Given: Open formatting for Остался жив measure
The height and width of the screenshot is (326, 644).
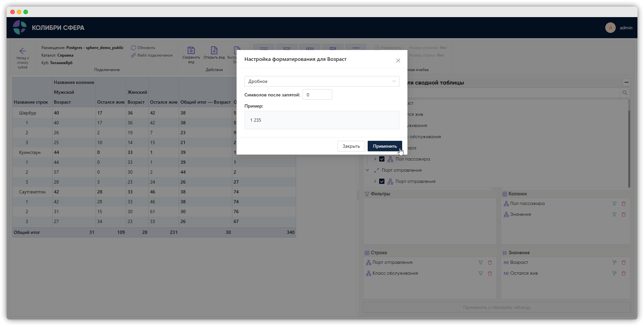Looking at the screenshot, I should click(x=614, y=273).
